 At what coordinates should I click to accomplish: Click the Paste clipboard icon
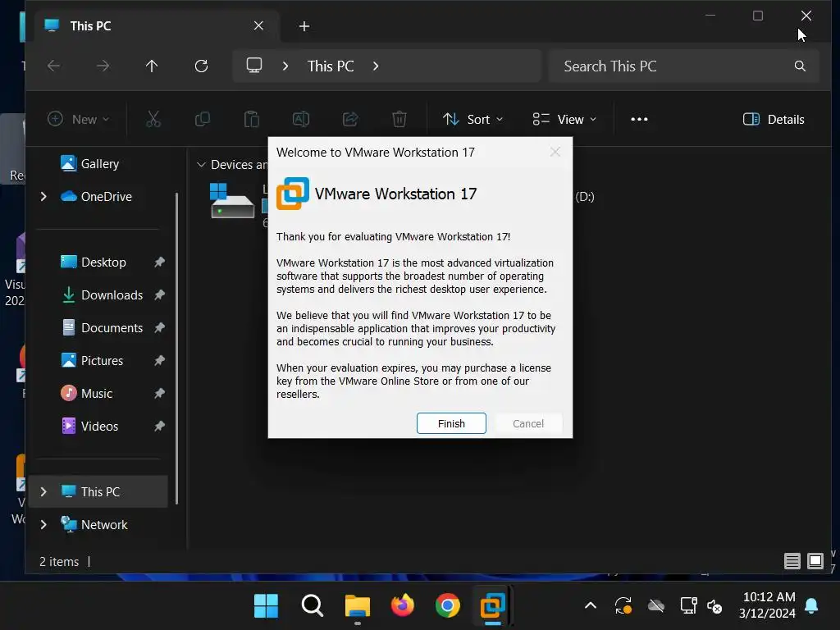251,119
